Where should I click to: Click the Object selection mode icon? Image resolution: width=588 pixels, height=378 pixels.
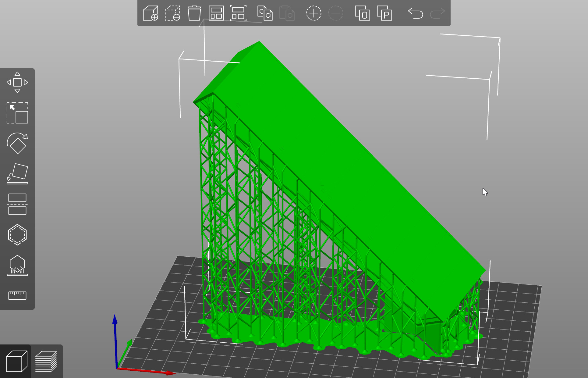(x=362, y=13)
